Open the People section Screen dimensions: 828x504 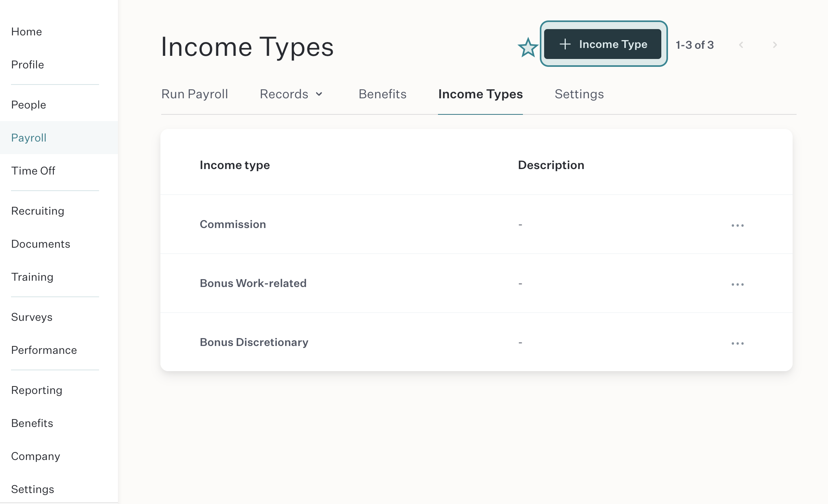[x=28, y=105]
